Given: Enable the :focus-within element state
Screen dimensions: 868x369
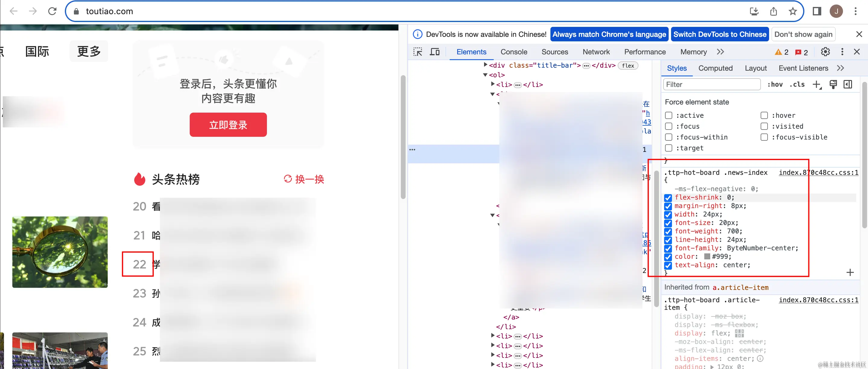Looking at the screenshot, I should 669,137.
